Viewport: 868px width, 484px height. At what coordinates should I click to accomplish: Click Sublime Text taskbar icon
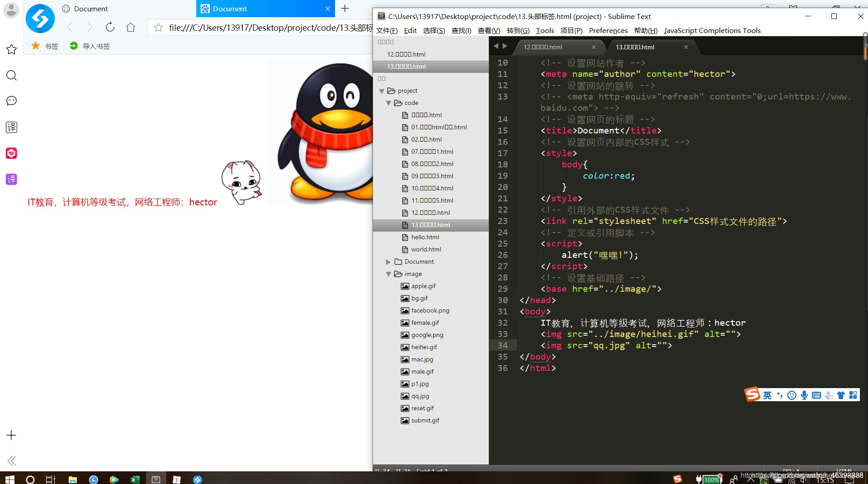click(156, 479)
